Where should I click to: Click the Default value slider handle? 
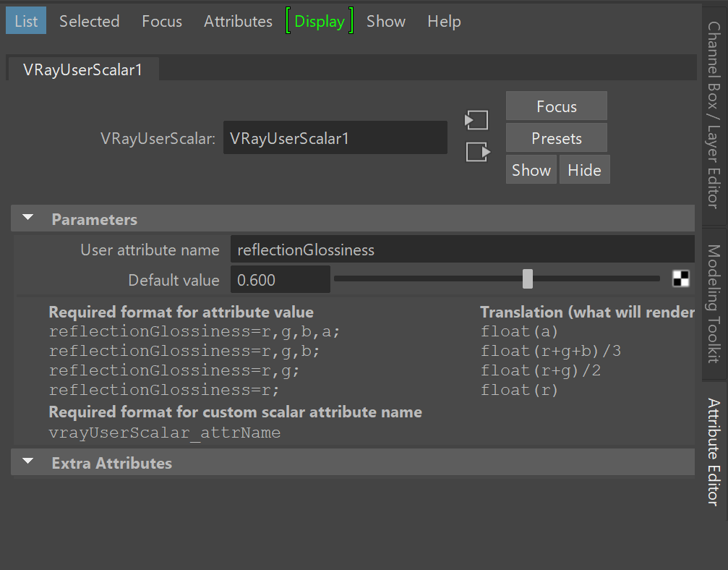(x=528, y=278)
